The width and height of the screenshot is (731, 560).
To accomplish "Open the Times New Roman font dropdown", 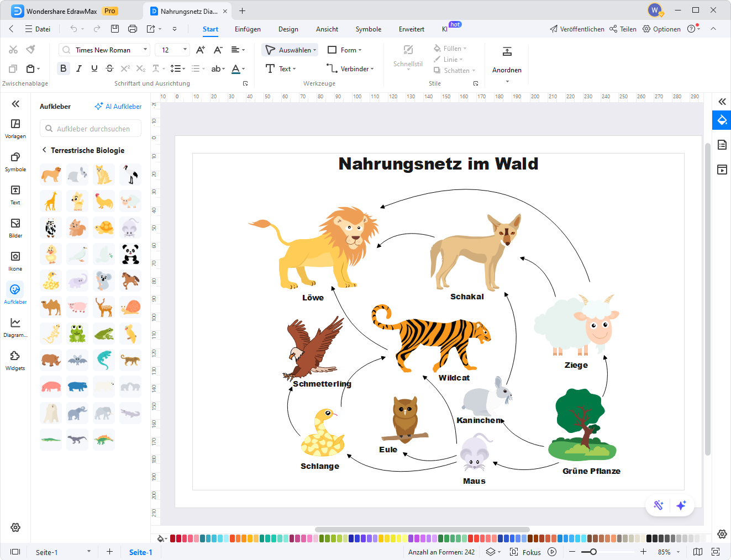I will click(146, 49).
